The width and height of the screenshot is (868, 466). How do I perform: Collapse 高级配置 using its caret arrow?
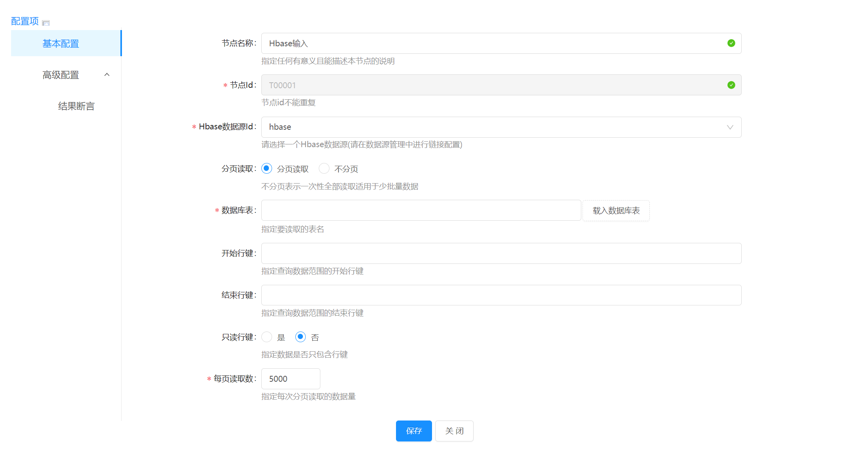pos(107,75)
